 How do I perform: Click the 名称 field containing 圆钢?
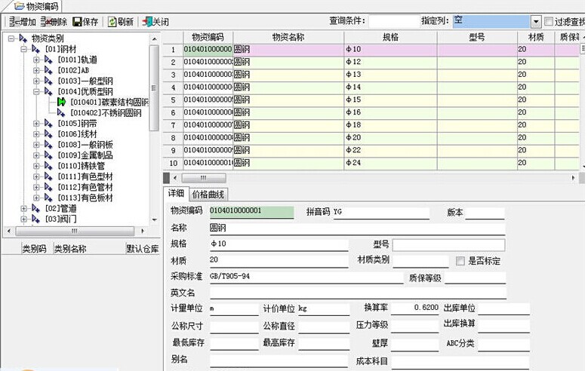click(x=357, y=228)
